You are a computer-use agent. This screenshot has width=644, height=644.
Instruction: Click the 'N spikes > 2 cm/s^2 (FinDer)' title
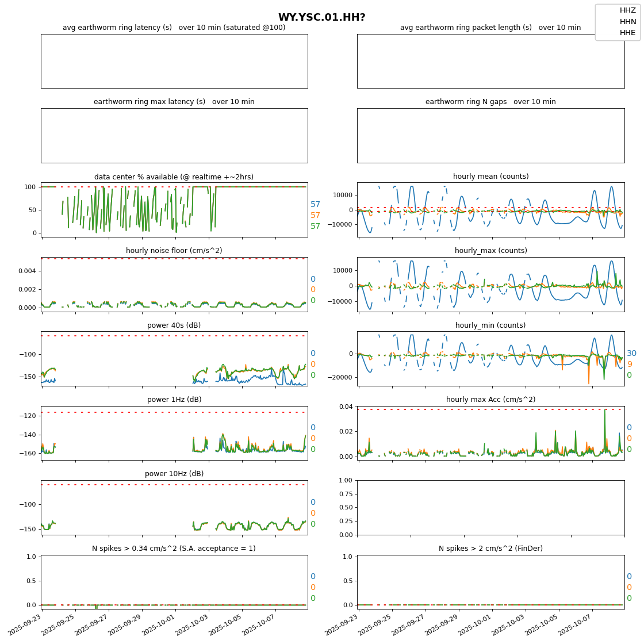pos(490,549)
